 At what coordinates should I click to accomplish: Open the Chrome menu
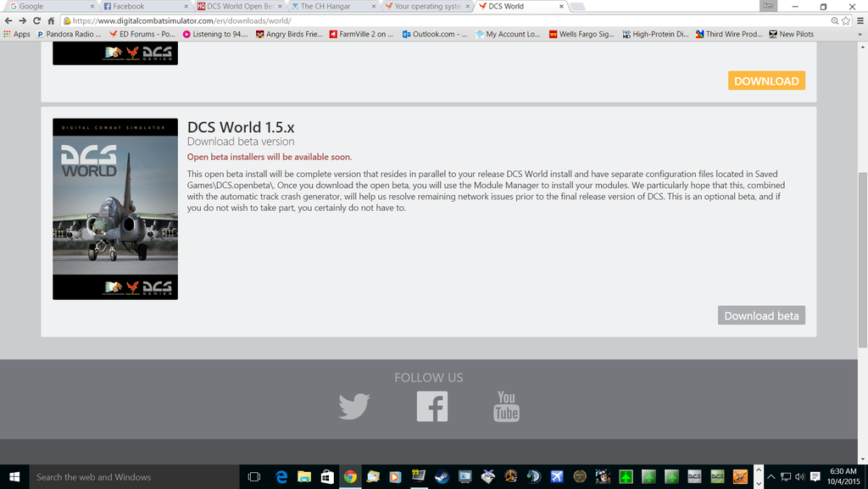pyautogui.click(x=860, y=20)
